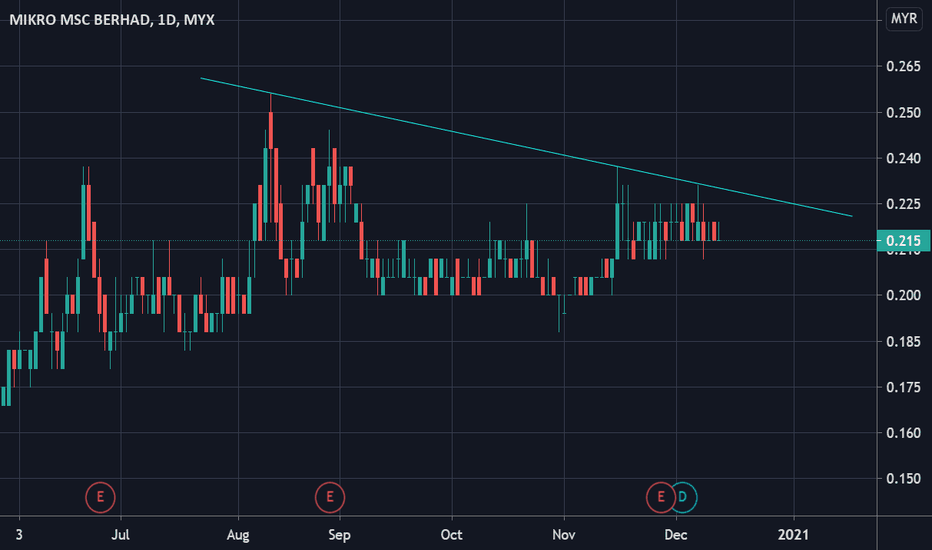The height and width of the screenshot is (550, 932).
Task: Click the 0.250 price axis label
Action: point(903,112)
